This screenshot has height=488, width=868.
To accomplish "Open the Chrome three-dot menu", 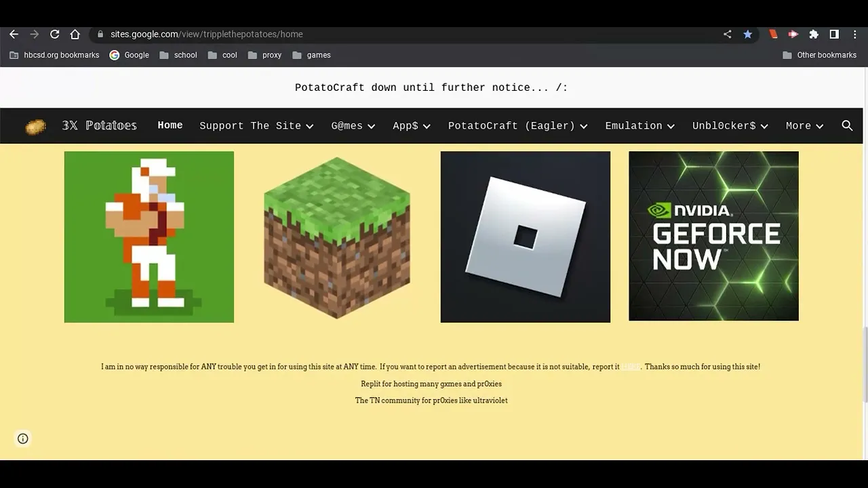I will pyautogui.click(x=854, y=34).
